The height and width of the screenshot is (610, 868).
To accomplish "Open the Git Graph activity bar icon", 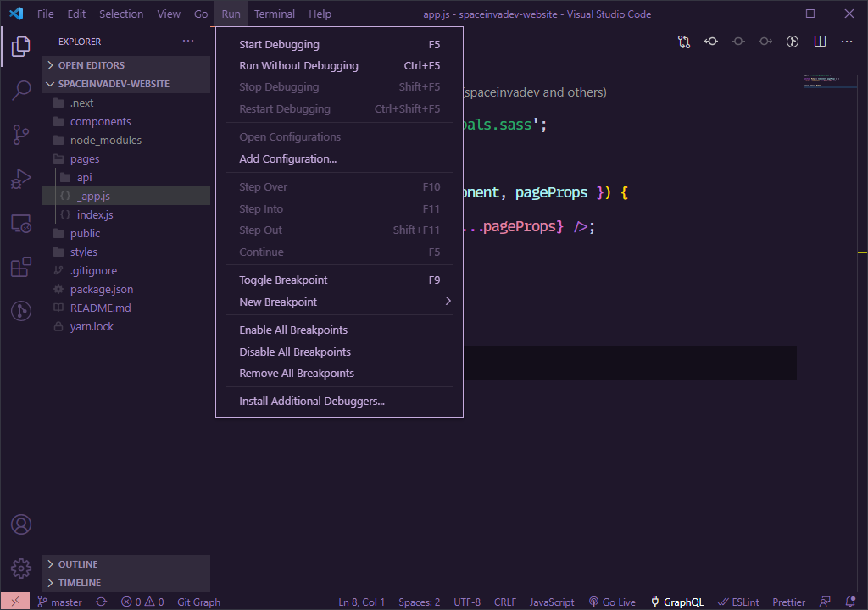I will pyautogui.click(x=20, y=311).
